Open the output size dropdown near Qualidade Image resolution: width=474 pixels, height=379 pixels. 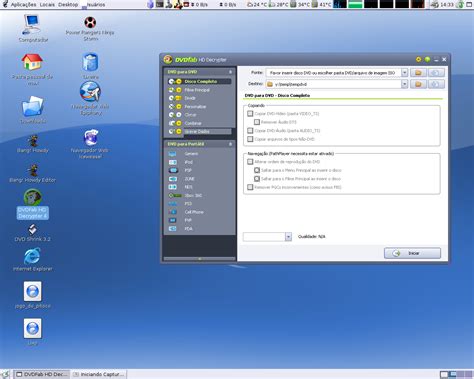click(288, 237)
